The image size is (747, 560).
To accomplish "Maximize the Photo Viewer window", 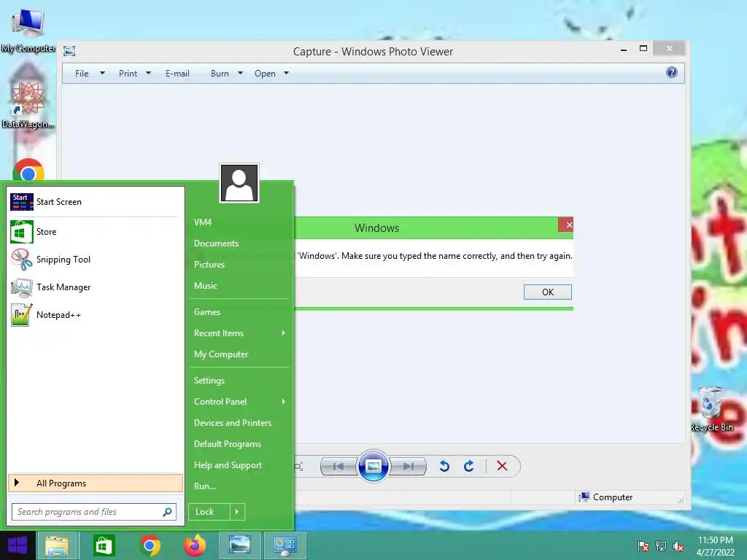I will [x=643, y=49].
